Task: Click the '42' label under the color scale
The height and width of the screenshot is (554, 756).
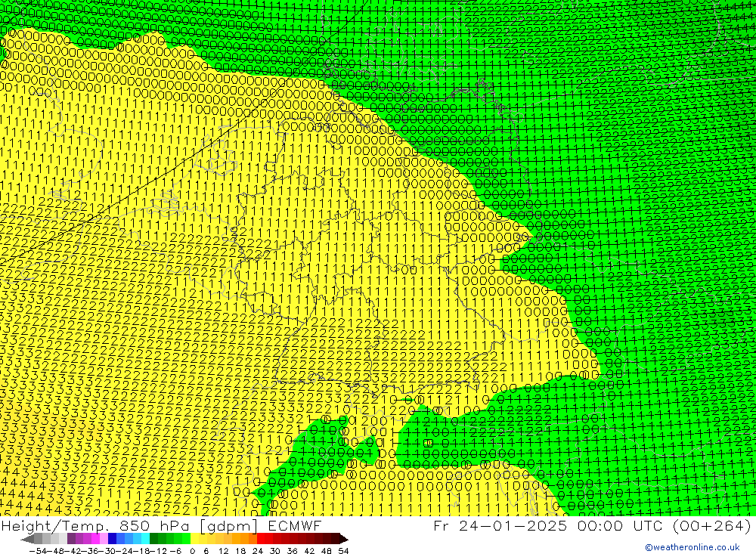Action: click(309, 551)
